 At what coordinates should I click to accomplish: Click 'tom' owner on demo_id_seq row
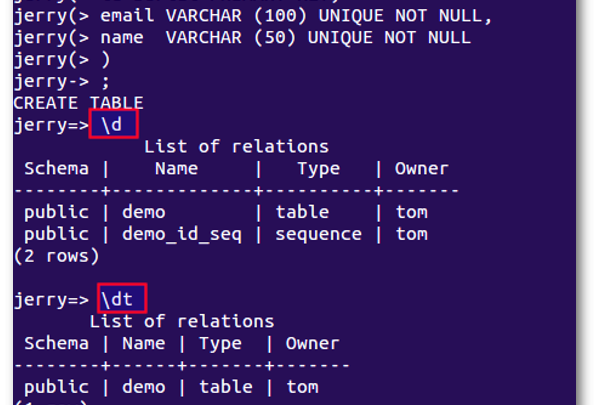pos(411,234)
